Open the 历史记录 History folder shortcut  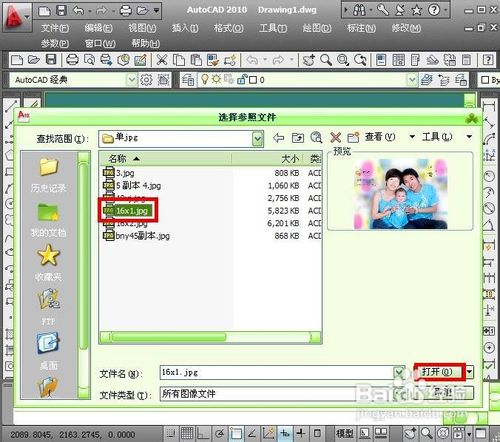pyautogui.click(x=48, y=174)
